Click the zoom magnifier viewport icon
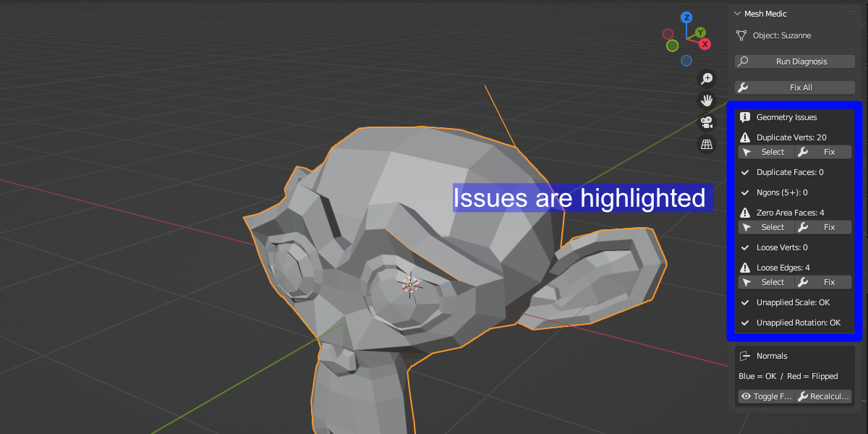This screenshot has width=868, height=434. coord(707,78)
